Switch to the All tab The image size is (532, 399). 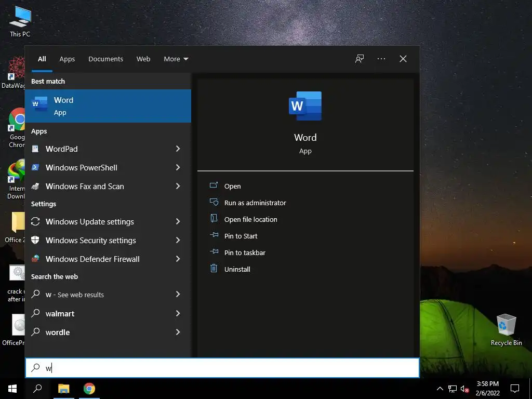[x=42, y=59]
